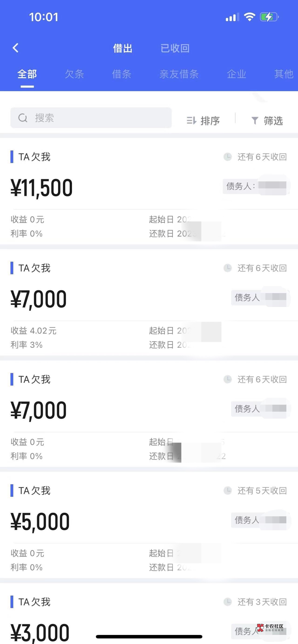Select the 借出 tab
Image resolution: width=298 pixels, height=644 pixels.
(123, 48)
